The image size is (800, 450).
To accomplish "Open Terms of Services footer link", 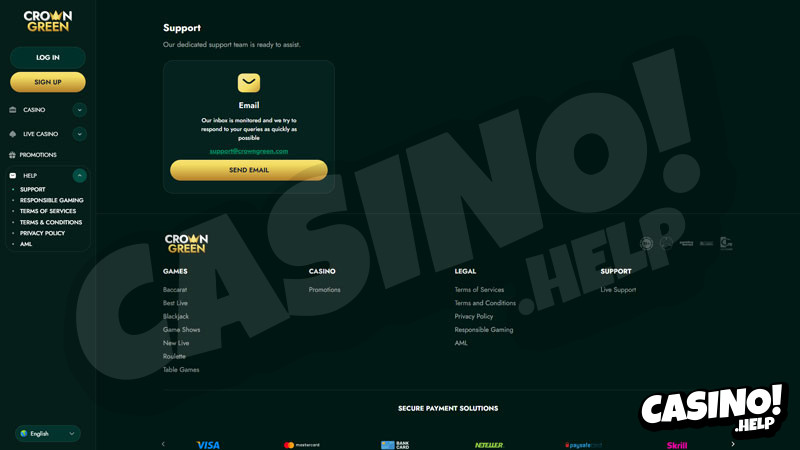I will pyautogui.click(x=479, y=290).
